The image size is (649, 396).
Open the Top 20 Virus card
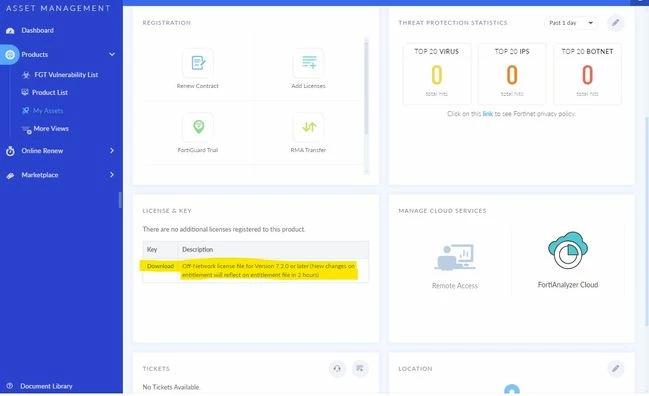(437, 74)
